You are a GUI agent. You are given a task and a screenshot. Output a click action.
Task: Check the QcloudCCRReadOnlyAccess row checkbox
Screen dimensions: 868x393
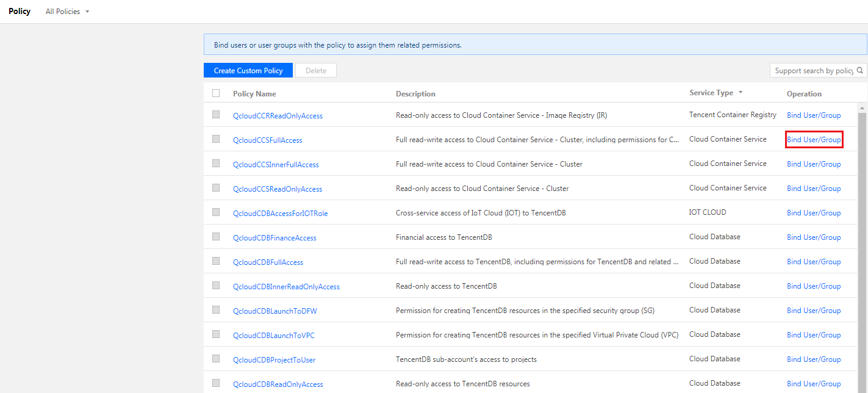216,114
